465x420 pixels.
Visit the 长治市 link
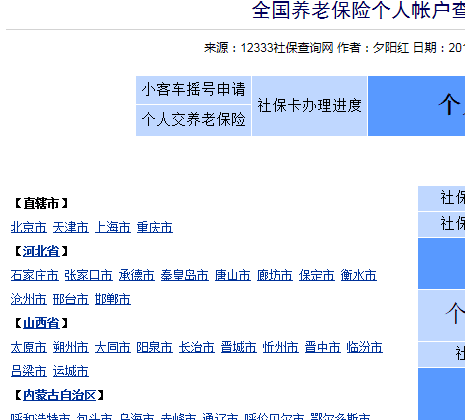(x=197, y=347)
